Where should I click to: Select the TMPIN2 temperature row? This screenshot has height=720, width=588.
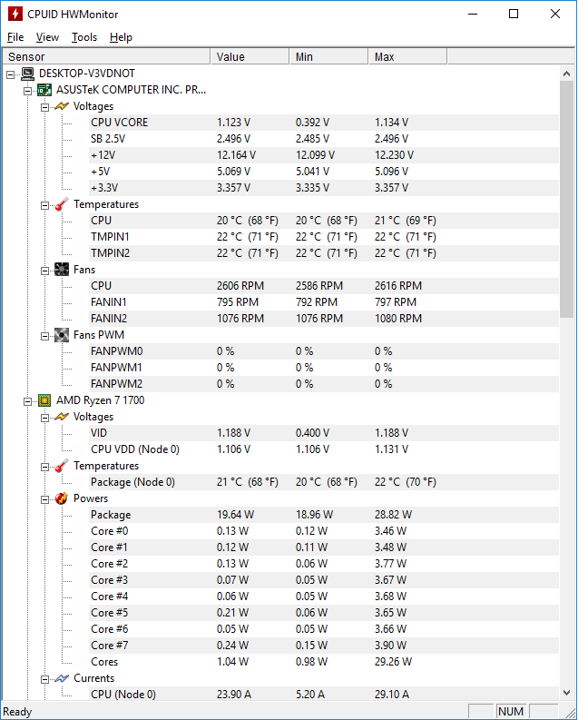click(x=324, y=253)
